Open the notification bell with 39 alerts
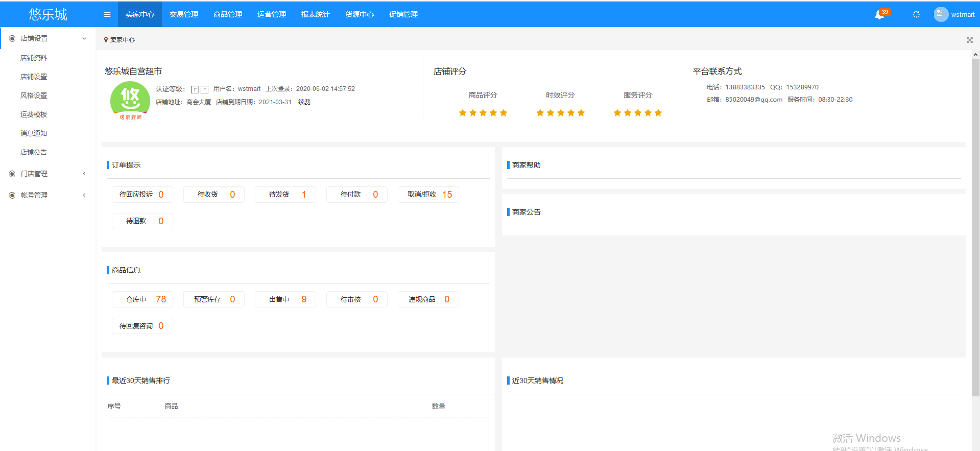980x451 pixels. 880,15
